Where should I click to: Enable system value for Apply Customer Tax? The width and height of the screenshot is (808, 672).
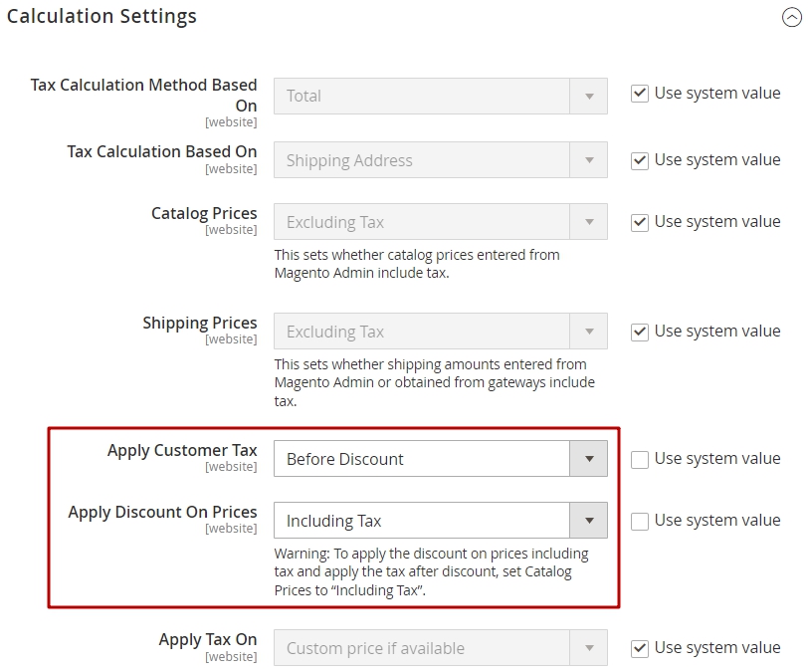[640, 459]
